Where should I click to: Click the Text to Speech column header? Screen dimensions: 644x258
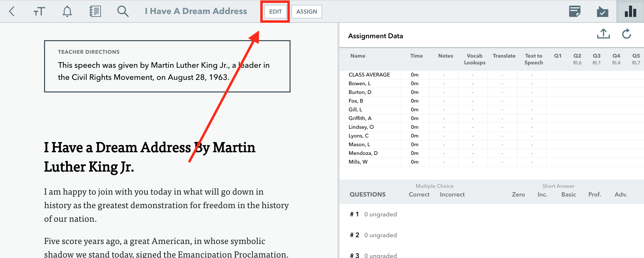point(534,59)
